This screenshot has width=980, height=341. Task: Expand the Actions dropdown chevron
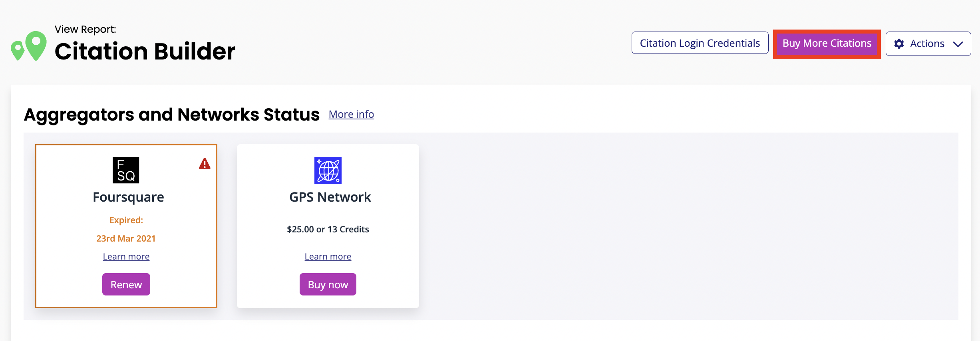click(x=958, y=44)
